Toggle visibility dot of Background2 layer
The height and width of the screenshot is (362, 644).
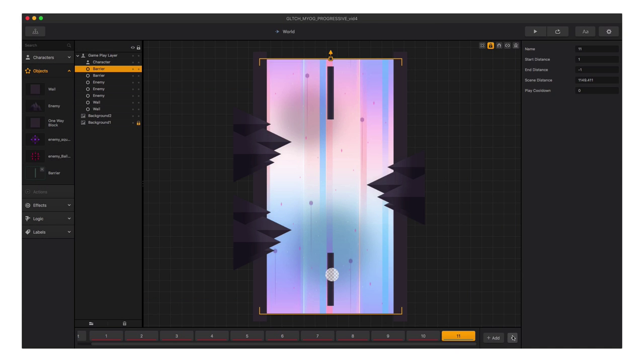[133, 116]
